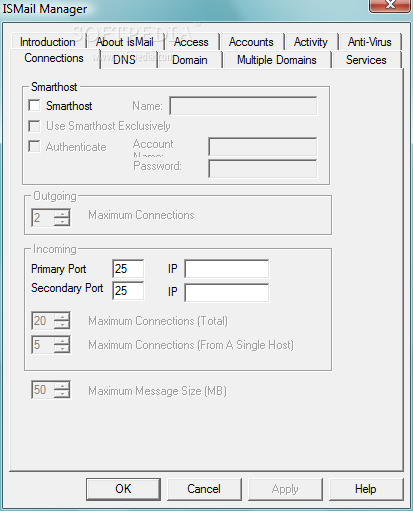Click the Outgoing Maximum Connections label
413x511 pixels.
141,215
